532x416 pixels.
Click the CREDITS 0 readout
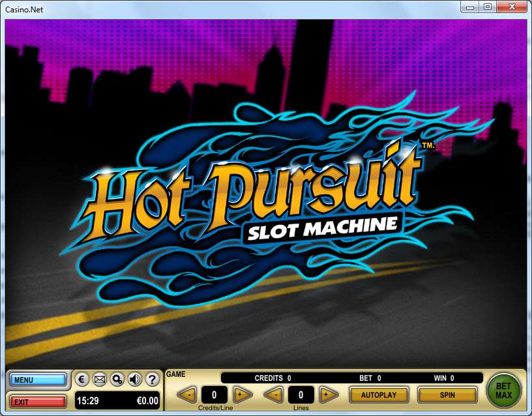(273, 378)
